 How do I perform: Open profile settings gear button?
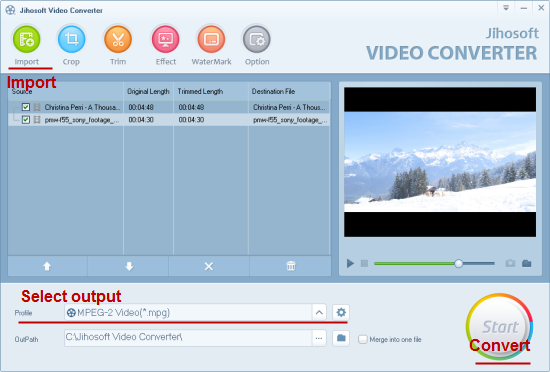341,312
